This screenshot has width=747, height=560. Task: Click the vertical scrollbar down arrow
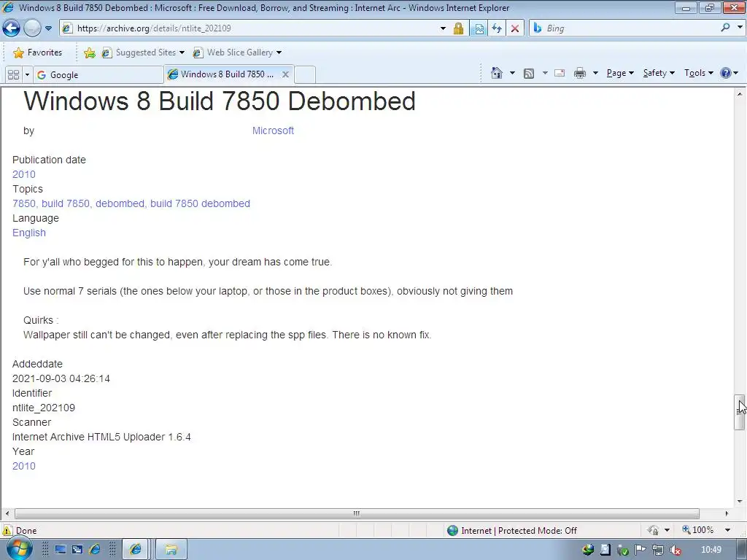coord(740,501)
